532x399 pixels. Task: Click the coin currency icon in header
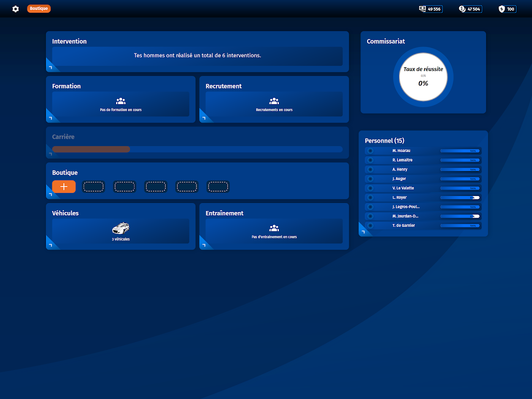[462, 9]
